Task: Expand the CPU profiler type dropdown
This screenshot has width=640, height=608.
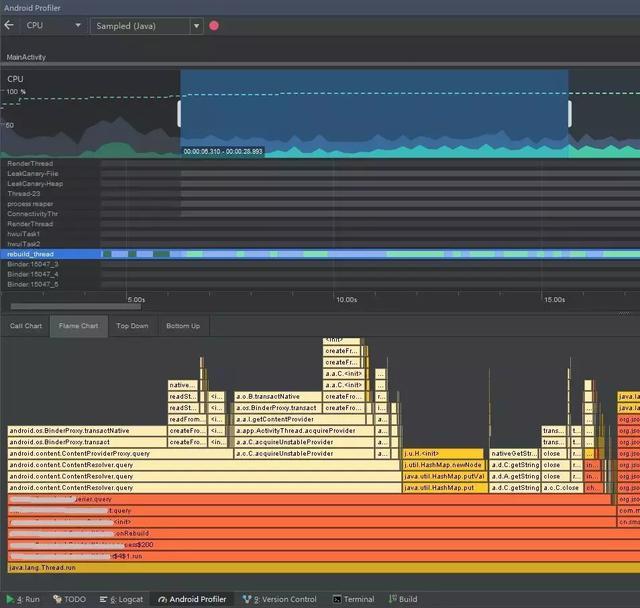Action: coord(53,25)
